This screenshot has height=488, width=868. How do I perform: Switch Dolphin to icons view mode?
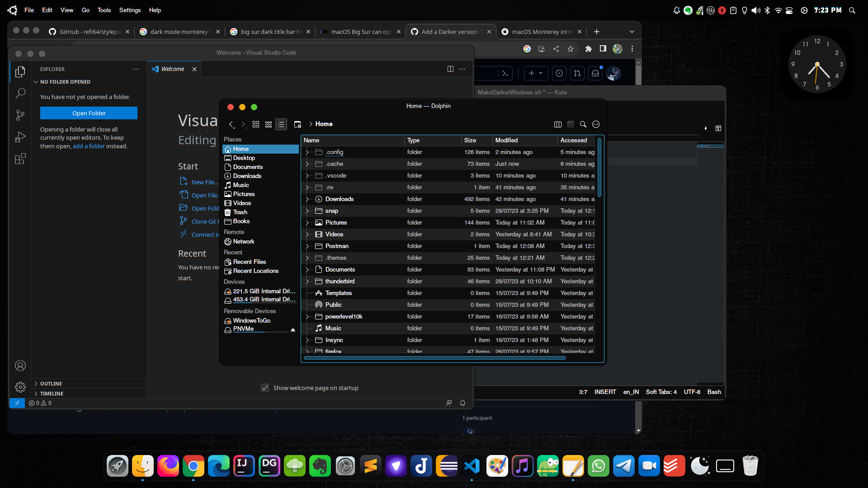[x=256, y=124]
